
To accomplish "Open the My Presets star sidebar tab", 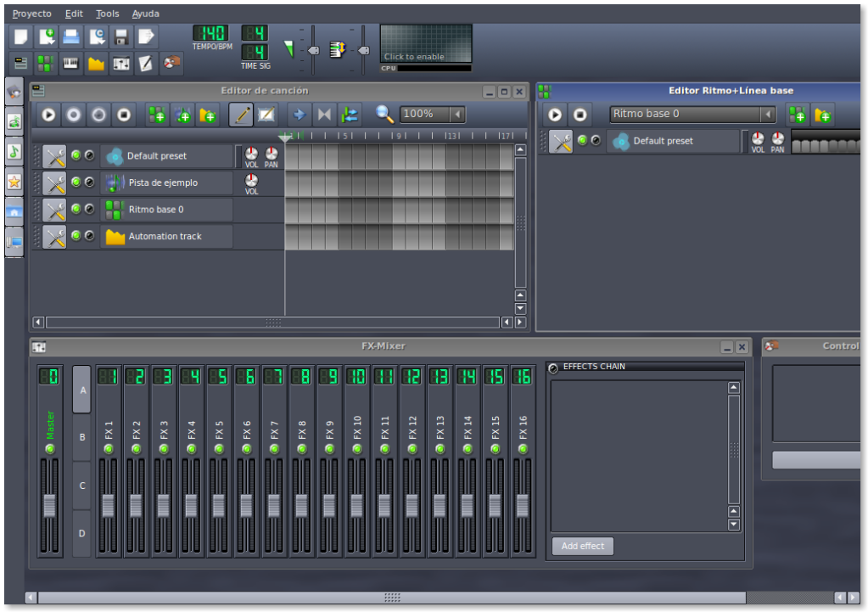I will (x=14, y=182).
